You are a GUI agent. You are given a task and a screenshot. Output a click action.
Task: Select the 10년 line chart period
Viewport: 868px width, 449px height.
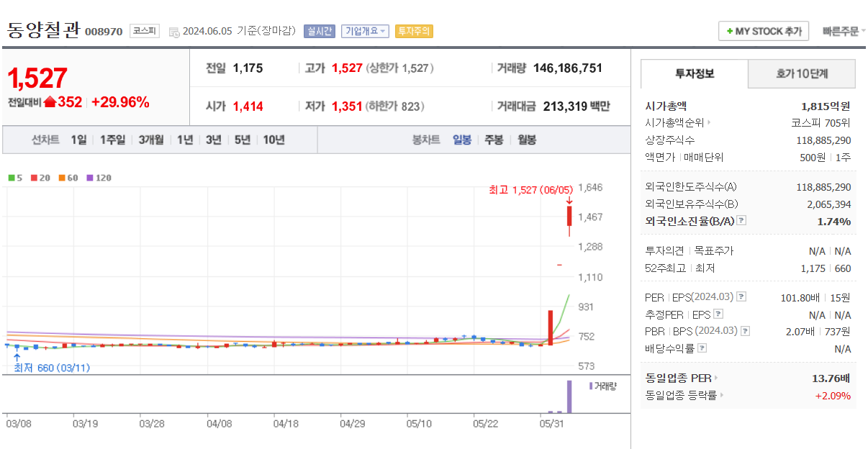[x=273, y=140]
